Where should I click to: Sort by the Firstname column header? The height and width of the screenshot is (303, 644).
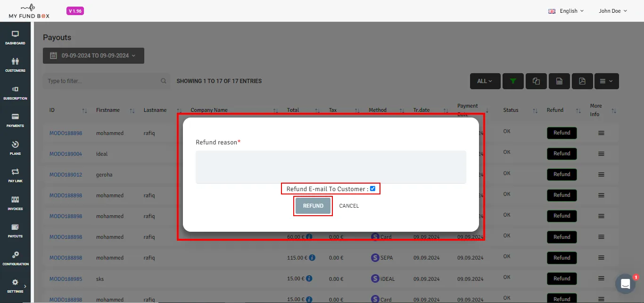[x=132, y=110]
